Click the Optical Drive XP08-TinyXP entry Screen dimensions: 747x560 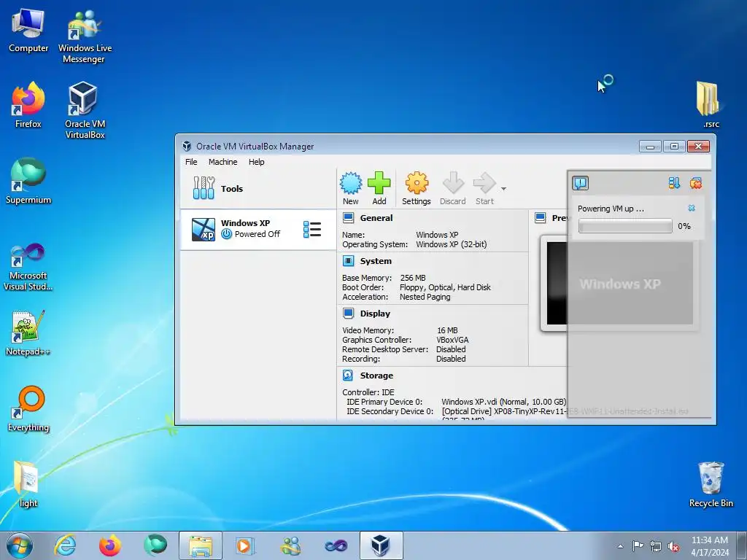565,411
